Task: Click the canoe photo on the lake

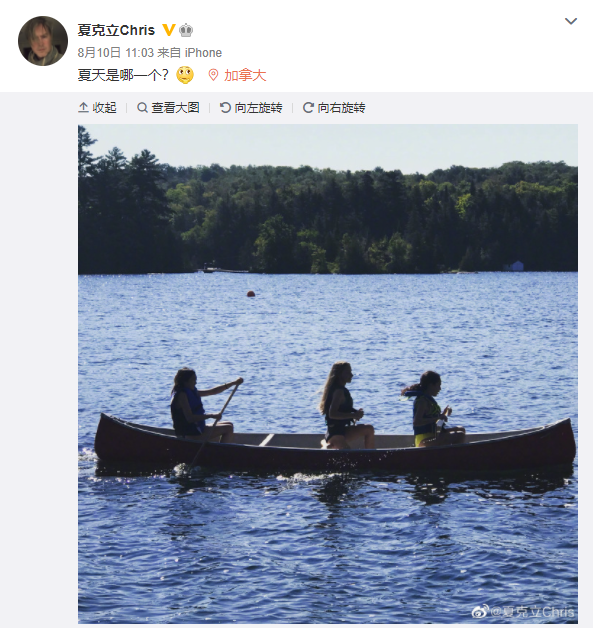Action: [x=328, y=374]
